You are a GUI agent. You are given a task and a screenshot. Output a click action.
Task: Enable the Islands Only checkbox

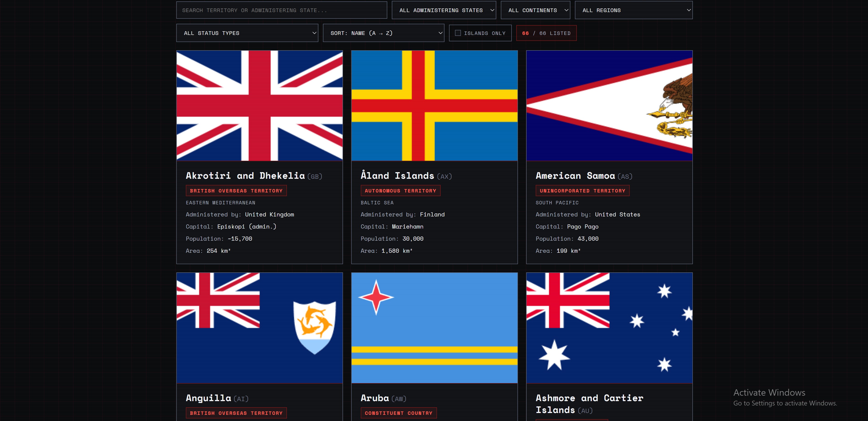[x=458, y=33]
